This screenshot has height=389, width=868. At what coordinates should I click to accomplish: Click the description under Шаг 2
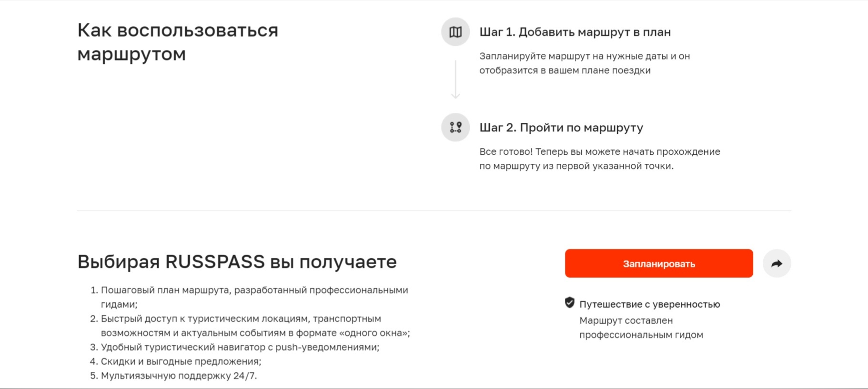[599, 160]
